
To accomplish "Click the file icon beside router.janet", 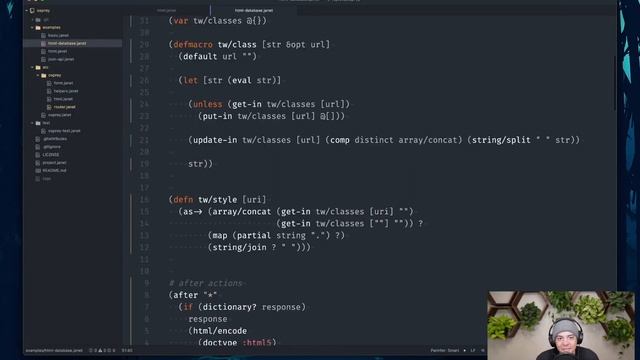I will [x=49, y=107].
